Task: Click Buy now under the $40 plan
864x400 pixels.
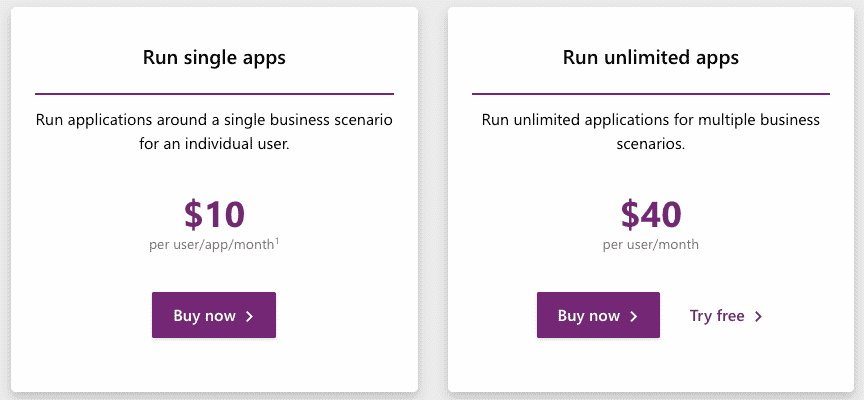Action: click(x=598, y=315)
